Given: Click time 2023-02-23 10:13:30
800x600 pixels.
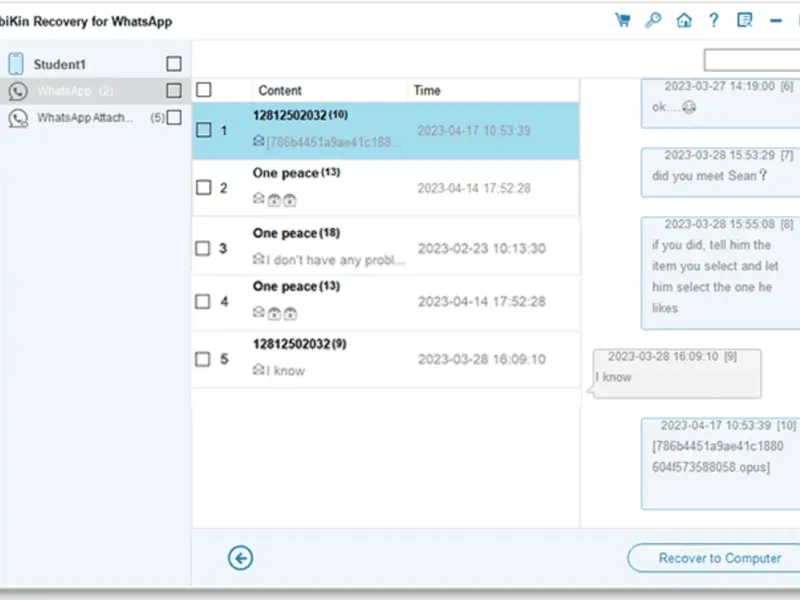Looking at the screenshot, I should 482,248.
